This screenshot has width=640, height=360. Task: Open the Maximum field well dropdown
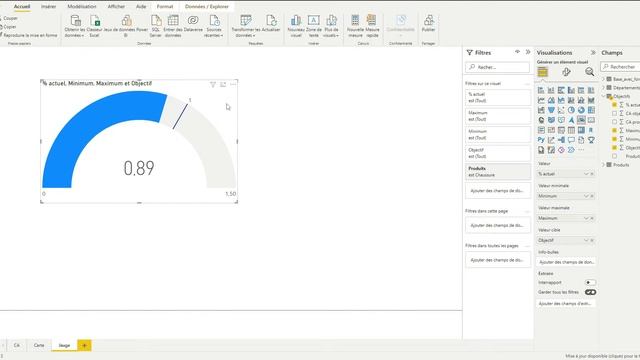(586, 218)
